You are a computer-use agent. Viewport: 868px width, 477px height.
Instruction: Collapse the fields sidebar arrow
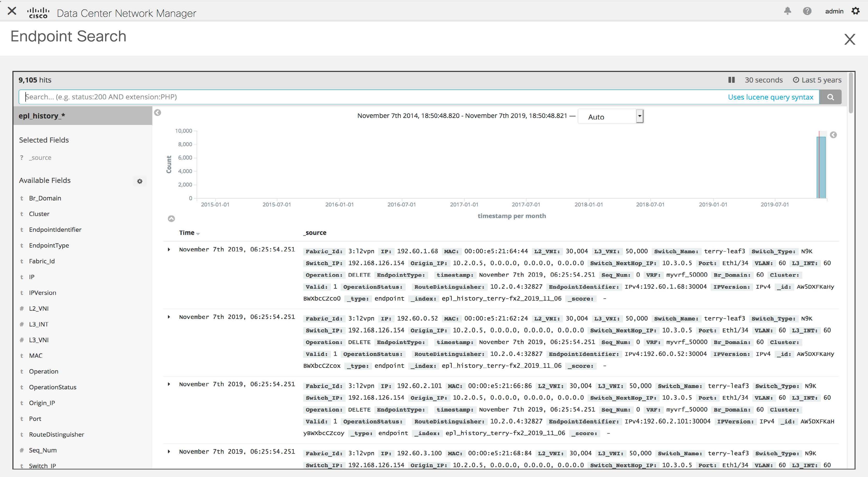157,113
